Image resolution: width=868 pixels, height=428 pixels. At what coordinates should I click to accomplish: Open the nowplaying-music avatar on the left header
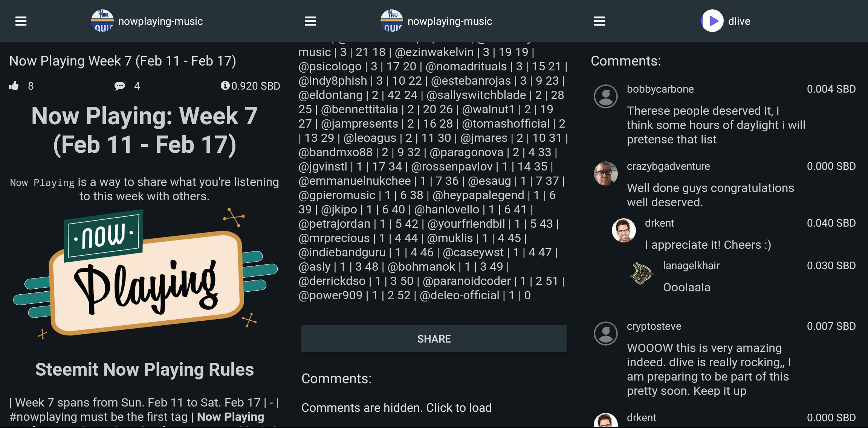102,21
